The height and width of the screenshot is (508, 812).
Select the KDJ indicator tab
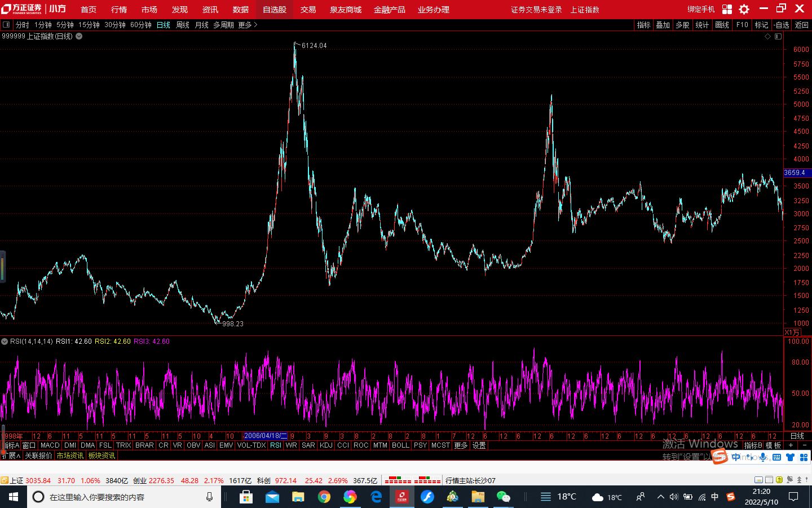(x=326, y=445)
